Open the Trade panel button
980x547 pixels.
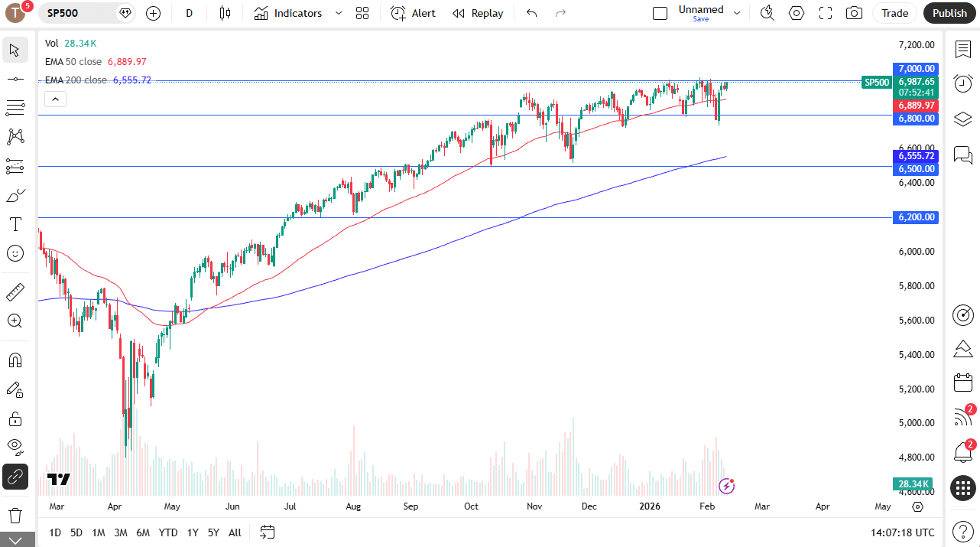[x=894, y=13]
